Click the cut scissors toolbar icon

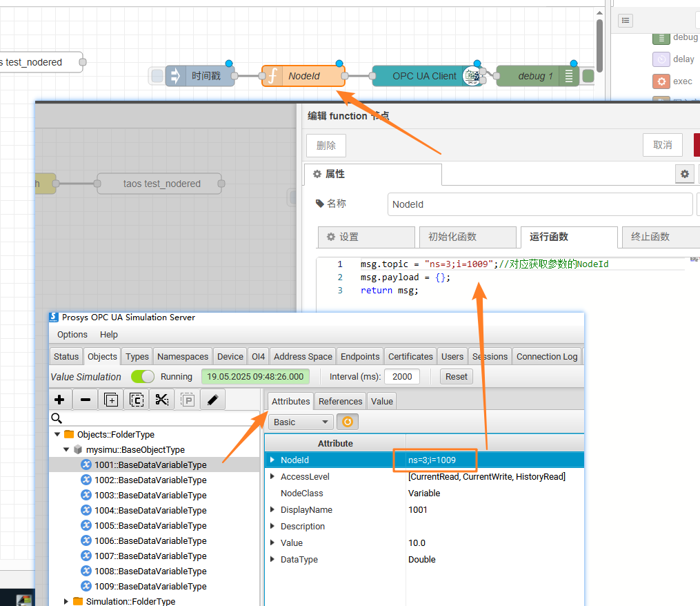[161, 400]
